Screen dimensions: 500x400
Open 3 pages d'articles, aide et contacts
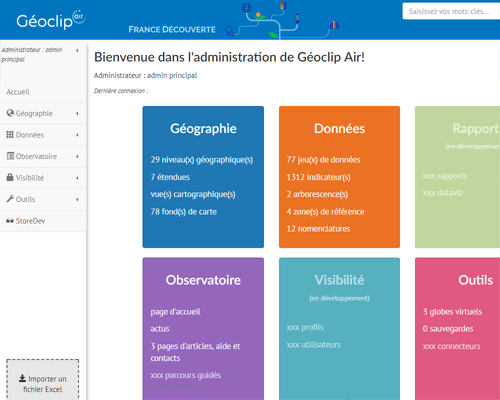pos(195,352)
